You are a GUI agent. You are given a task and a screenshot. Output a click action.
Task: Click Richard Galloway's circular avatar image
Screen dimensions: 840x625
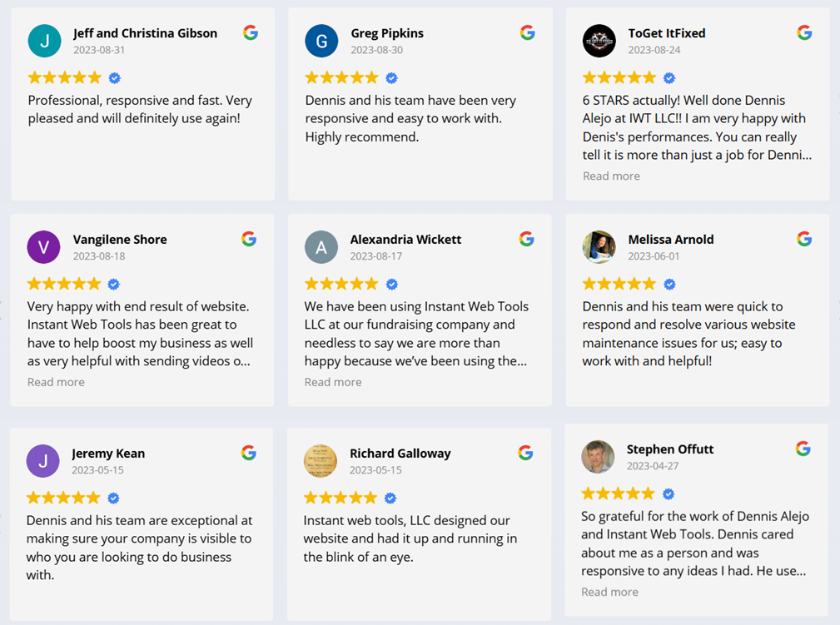[x=321, y=460]
